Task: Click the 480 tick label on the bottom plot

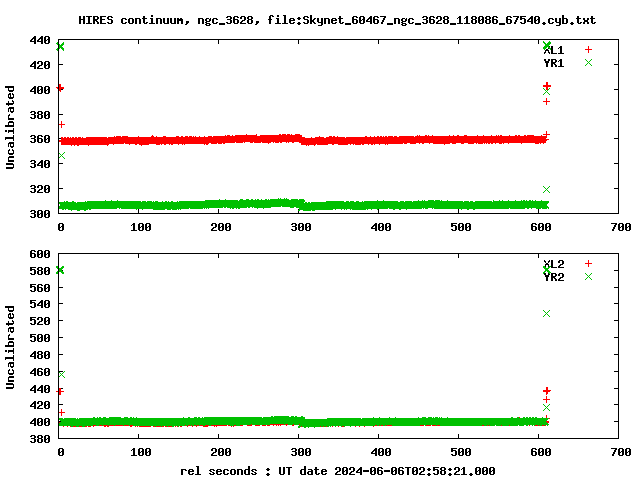Action: point(40,355)
